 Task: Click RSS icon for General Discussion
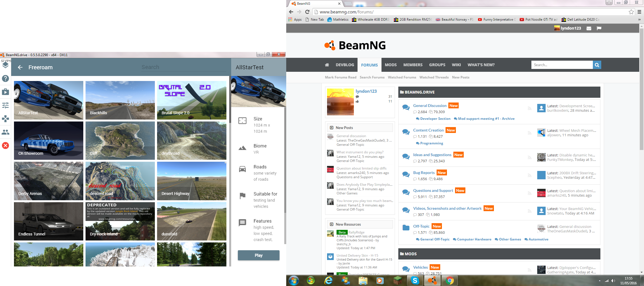[x=529, y=108]
